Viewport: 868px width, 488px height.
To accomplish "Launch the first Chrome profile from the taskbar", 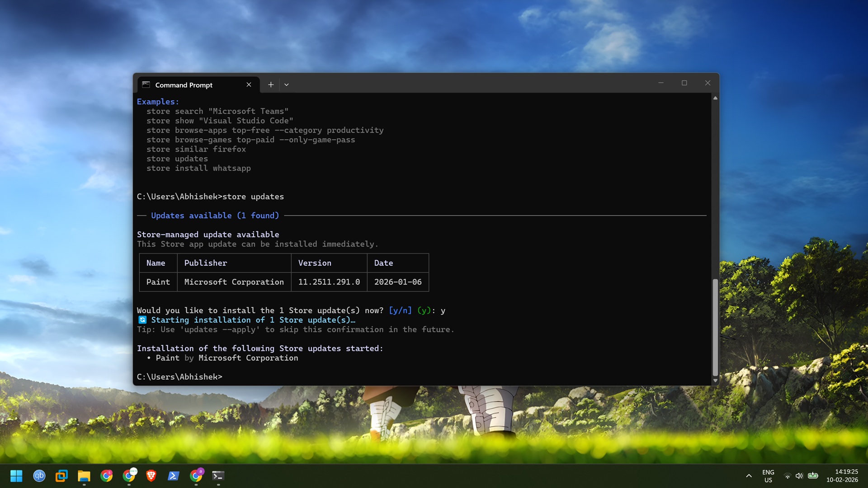I will click(x=106, y=476).
